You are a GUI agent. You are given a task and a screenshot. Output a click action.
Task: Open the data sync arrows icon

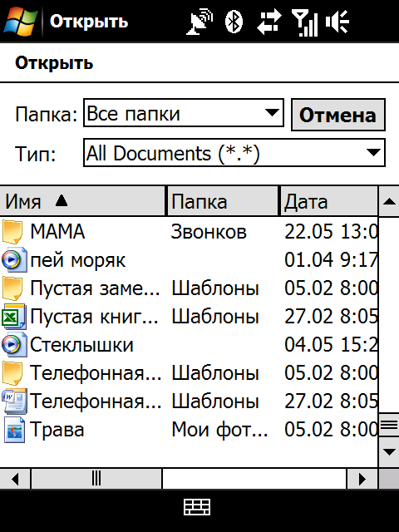(268, 22)
